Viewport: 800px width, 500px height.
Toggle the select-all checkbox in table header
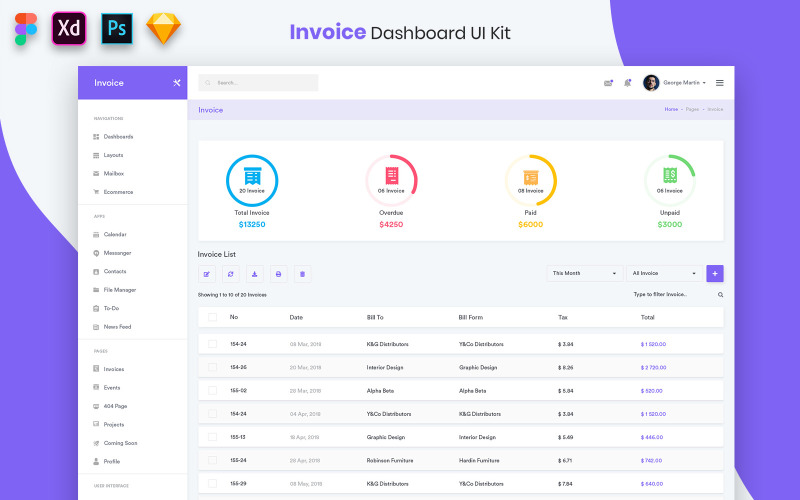(x=212, y=317)
